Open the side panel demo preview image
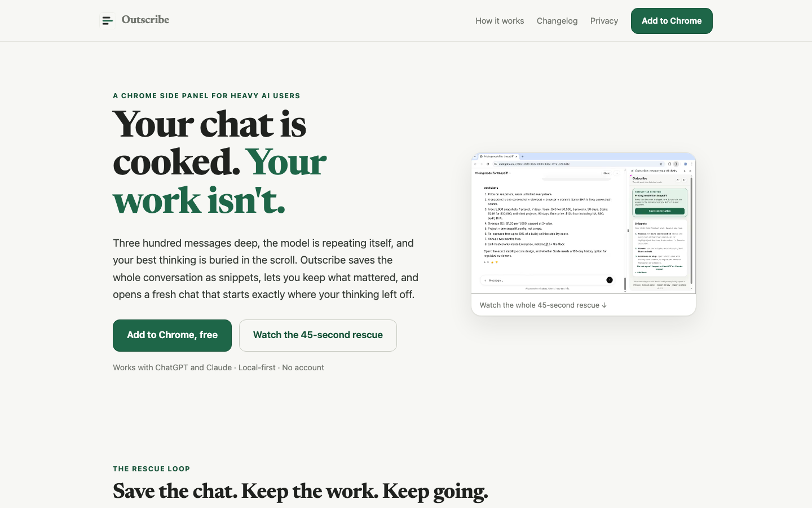 click(584, 223)
